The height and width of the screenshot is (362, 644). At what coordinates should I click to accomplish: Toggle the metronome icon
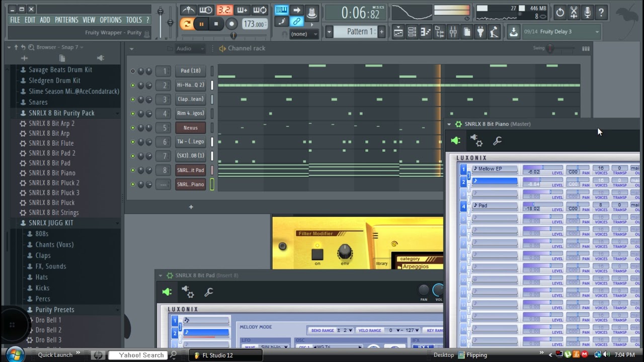click(188, 10)
